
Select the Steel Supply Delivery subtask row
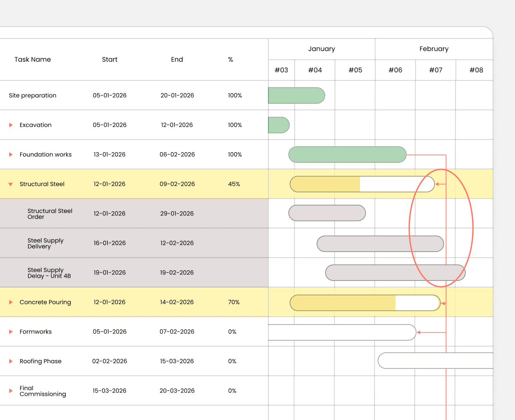point(46,243)
